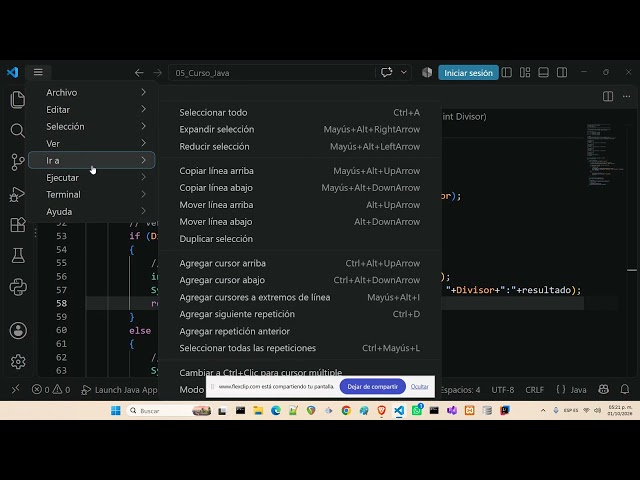Open the errors count indicator in status bar

tap(41, 390)
